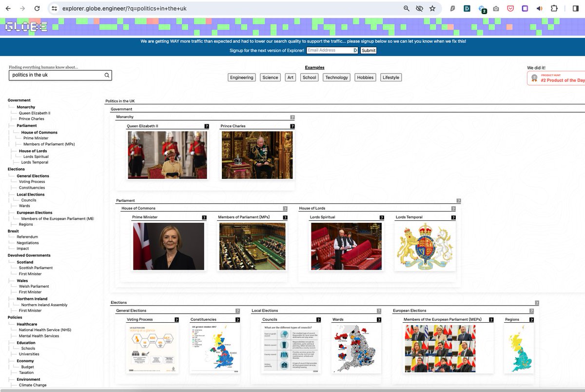Screen dimensions: 585x392
Task: Collapse the Government branch in the left tree
Action: pos(19,100)
